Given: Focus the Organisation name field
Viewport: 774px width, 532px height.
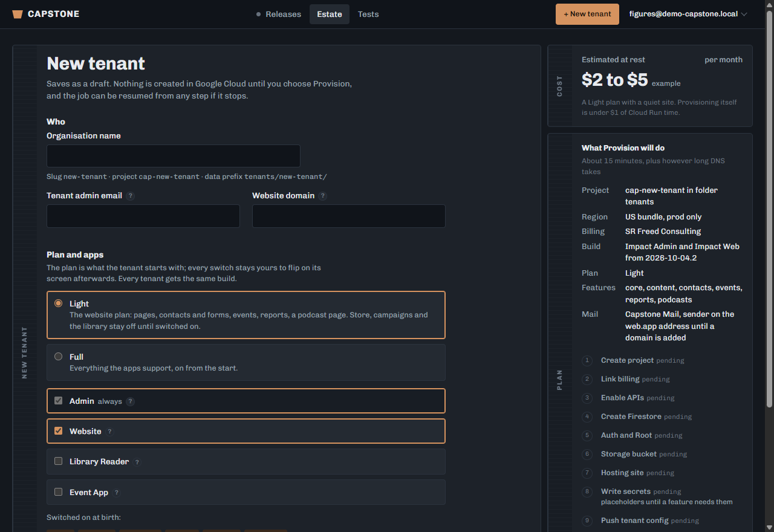Looking at the screenshot, I should [174, 156].
